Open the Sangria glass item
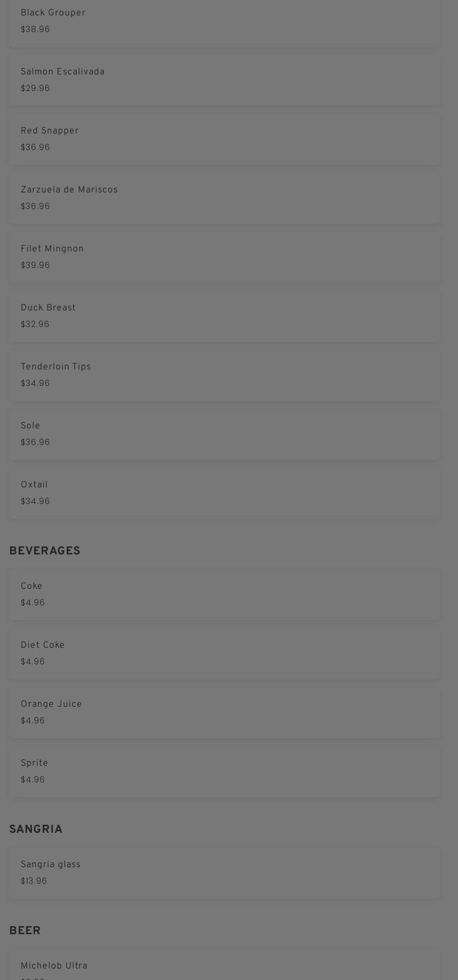The width and height of the screenshot is (458, 980). [224, 873]
